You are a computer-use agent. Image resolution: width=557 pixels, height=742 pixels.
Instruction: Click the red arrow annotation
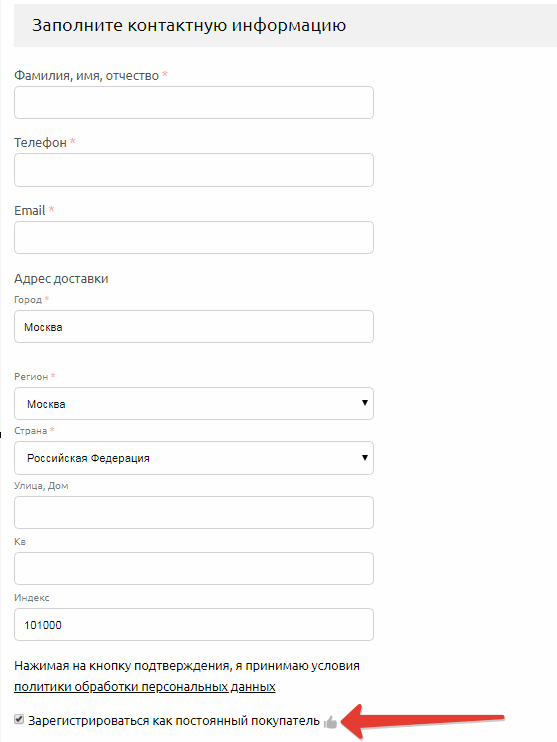tap(422, 721)
